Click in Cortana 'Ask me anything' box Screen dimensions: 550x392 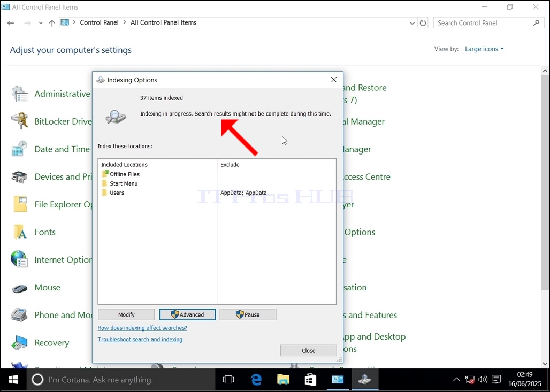pyautogui.click(x=121, y=380)
